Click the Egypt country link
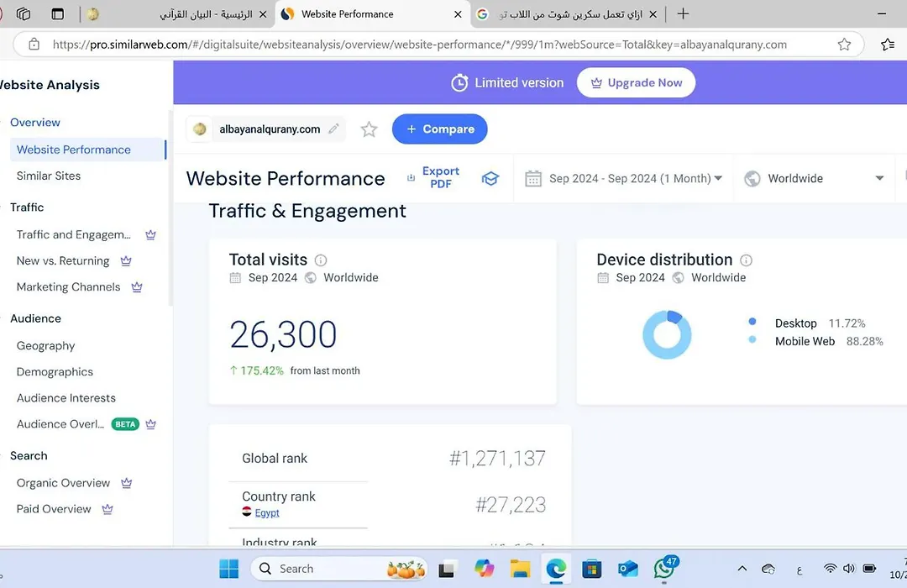Screen dimensions: 907x588 (x=267, y=512)
